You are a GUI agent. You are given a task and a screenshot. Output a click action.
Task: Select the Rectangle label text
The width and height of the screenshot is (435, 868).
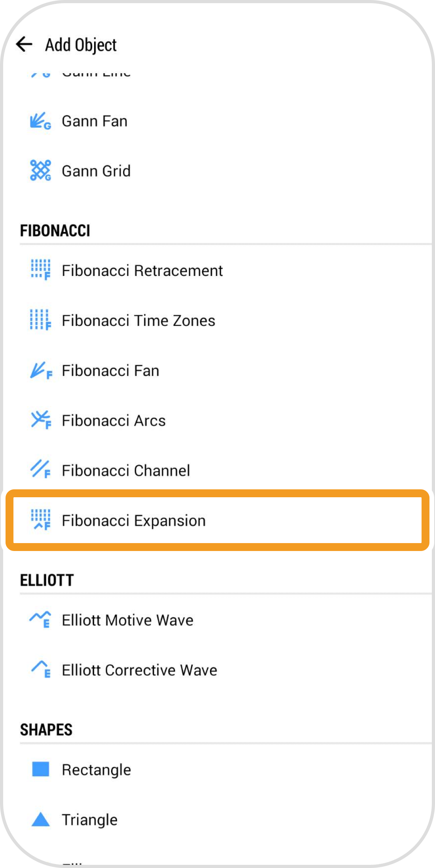[x=96, y=770]
